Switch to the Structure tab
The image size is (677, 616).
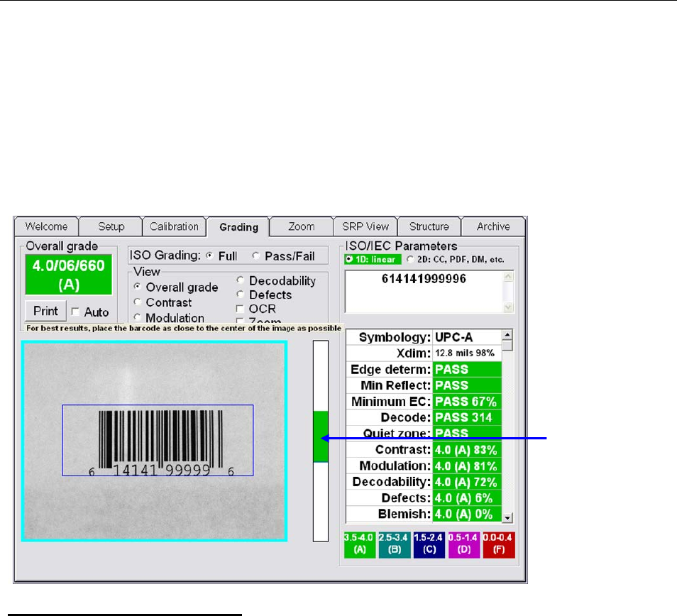coord(429,226)
